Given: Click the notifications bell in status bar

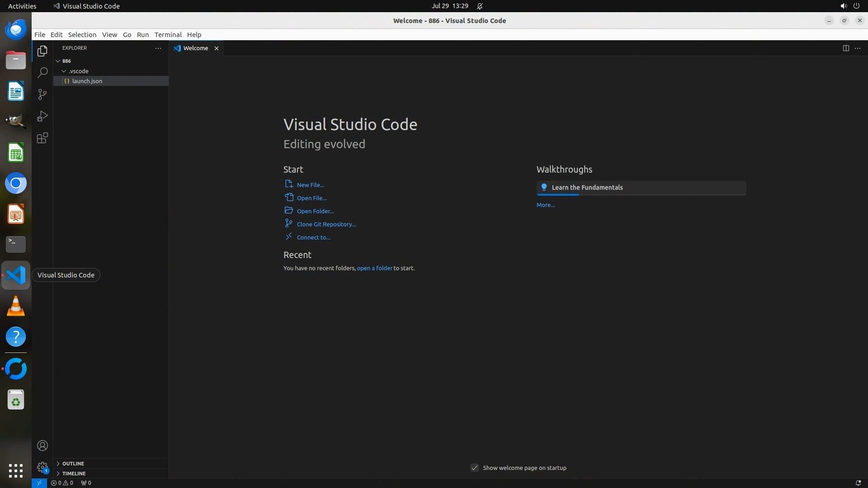Looking at the screenshot, I should 858,483.
